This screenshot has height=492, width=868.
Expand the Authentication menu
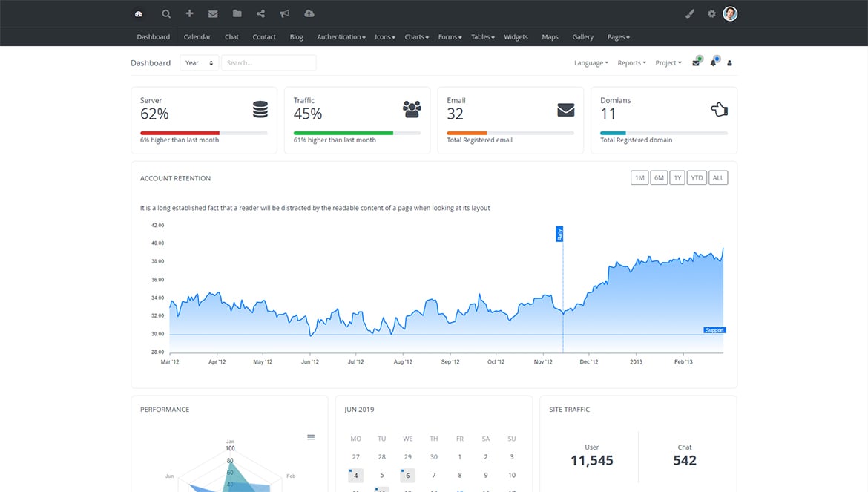(341, 37)
